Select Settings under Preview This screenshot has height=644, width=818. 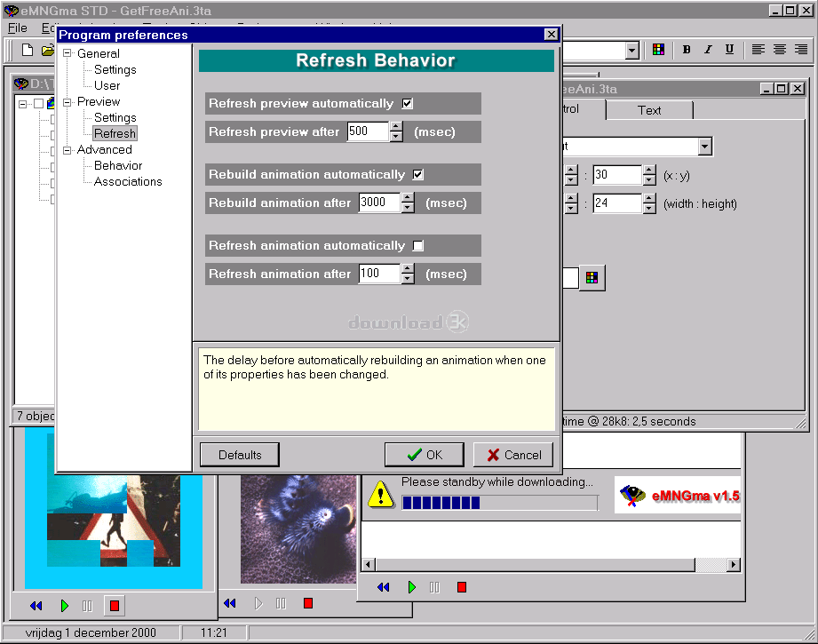(x=115, y=117)
